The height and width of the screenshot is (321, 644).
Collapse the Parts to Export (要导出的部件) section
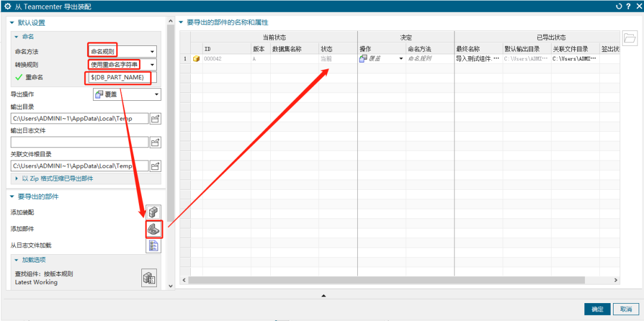pos(11,197)
